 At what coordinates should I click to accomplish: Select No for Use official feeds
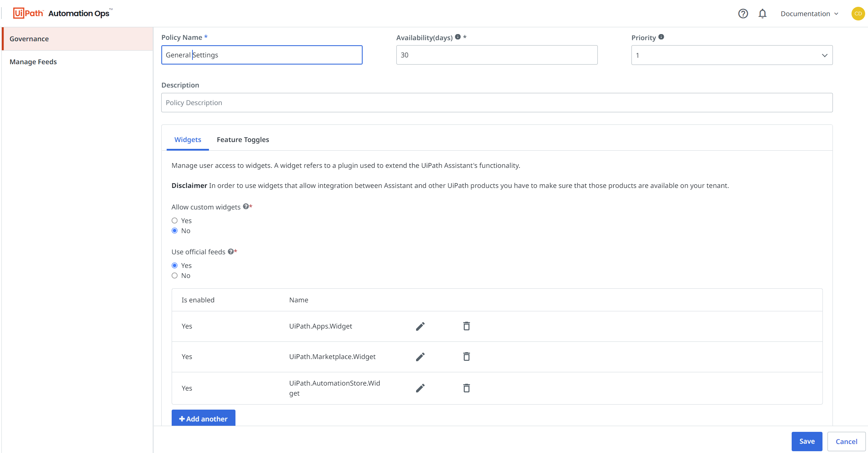(175, 275)
